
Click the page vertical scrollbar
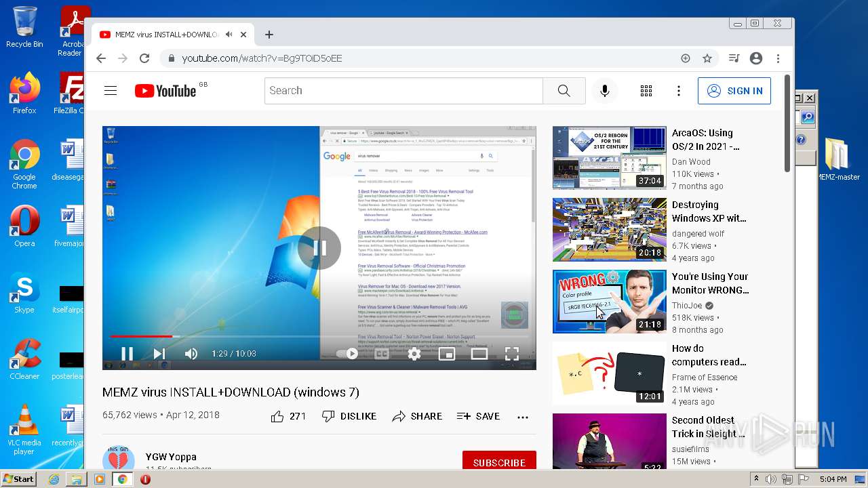(787, 124)
